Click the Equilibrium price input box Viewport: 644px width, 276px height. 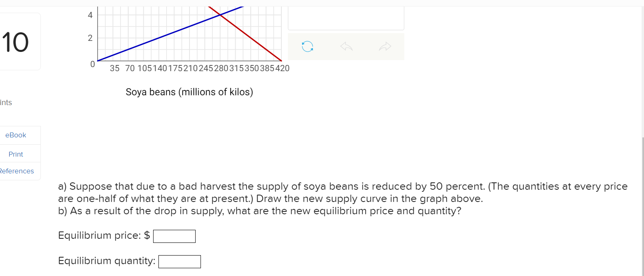pyautogui.click(x=174, y=236)
